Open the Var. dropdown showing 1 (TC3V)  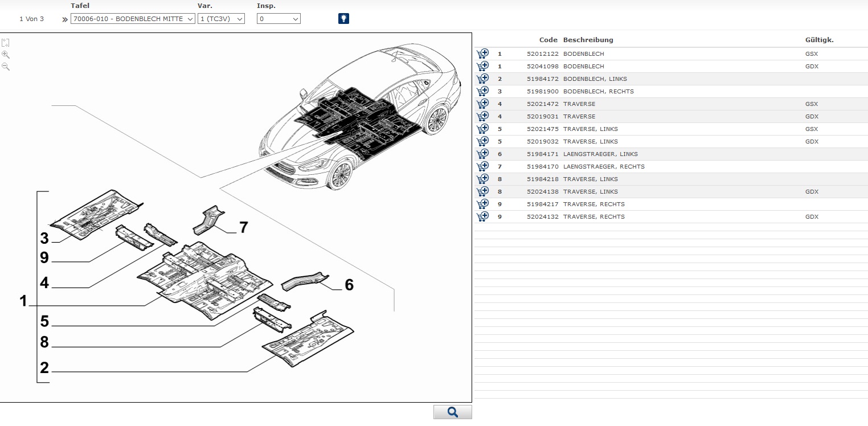(x=221, y=19)
